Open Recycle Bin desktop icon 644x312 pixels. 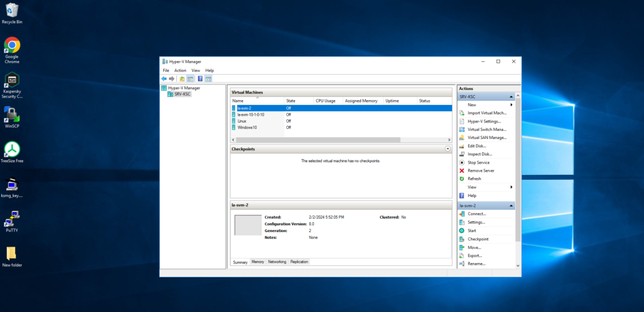coord(12,13)
